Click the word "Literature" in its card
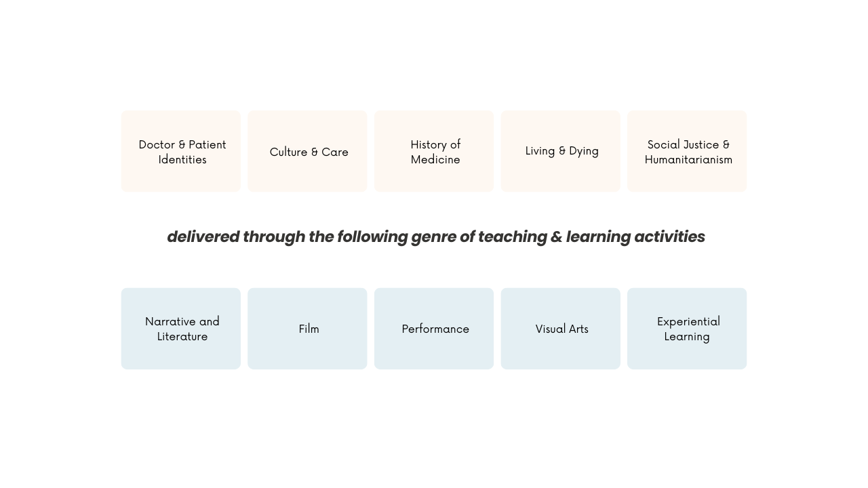The width and height of the screenshot is (868, 488). [182, 337]
